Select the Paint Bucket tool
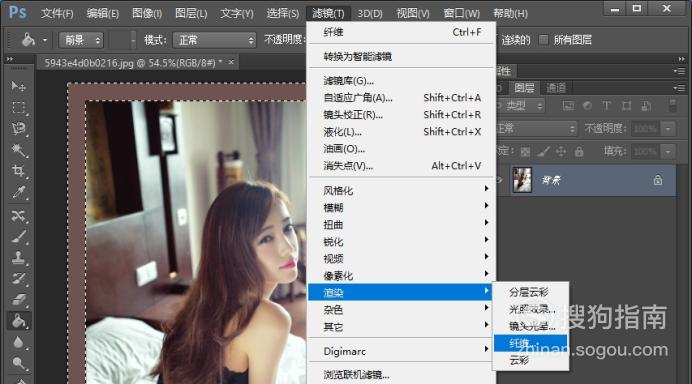Screen dimensions: 692x384 [18, 321]
